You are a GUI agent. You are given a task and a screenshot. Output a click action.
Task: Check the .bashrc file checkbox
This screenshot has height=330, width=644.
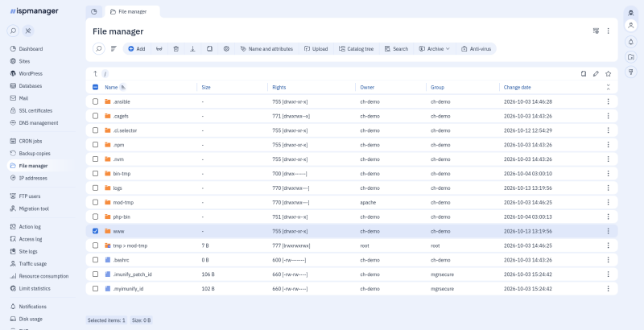(95, 260)
